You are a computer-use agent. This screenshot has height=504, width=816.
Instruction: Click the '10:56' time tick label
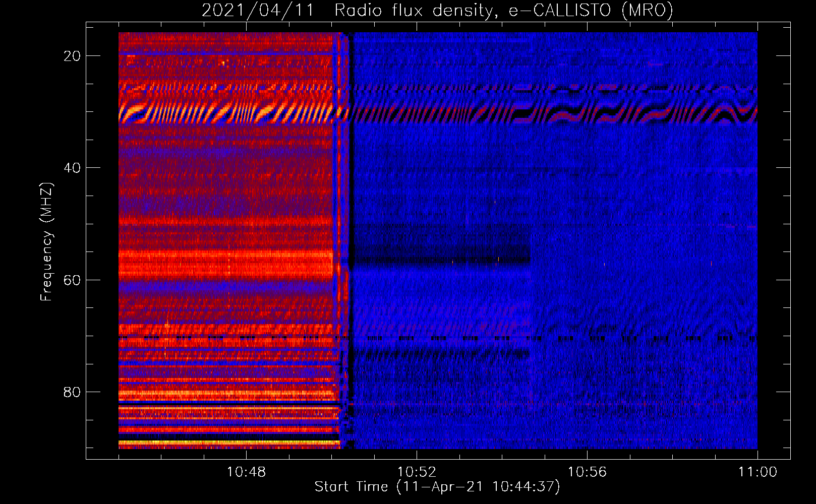[x=587, y=472]
